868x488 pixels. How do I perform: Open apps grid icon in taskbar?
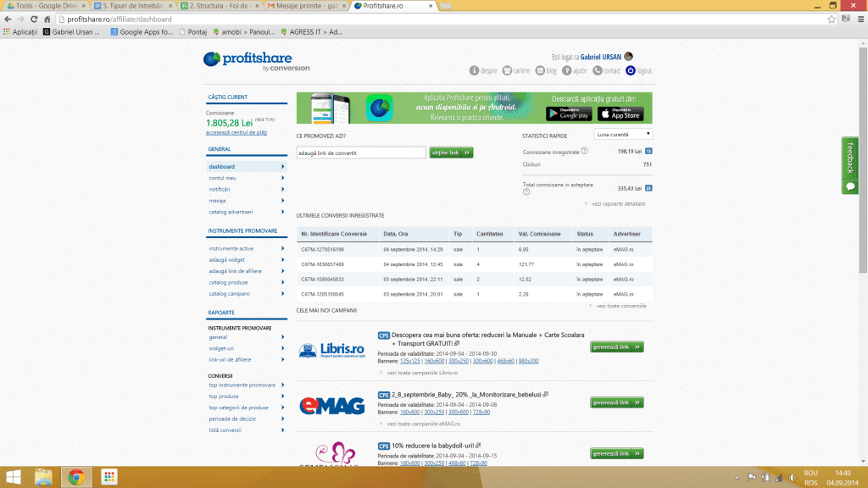click(109, 477)
